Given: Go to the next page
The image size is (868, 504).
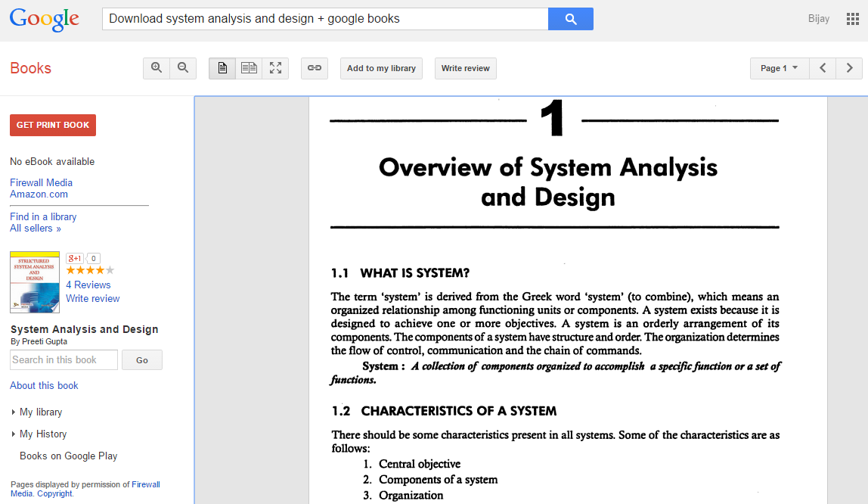Looking at the screenshot, I should click(x=849, y=68).
